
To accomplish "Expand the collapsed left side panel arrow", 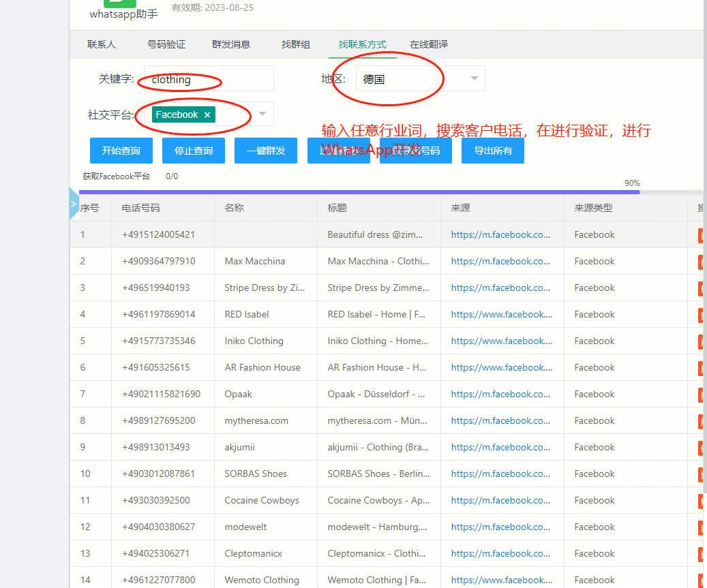I will point(74,204).
